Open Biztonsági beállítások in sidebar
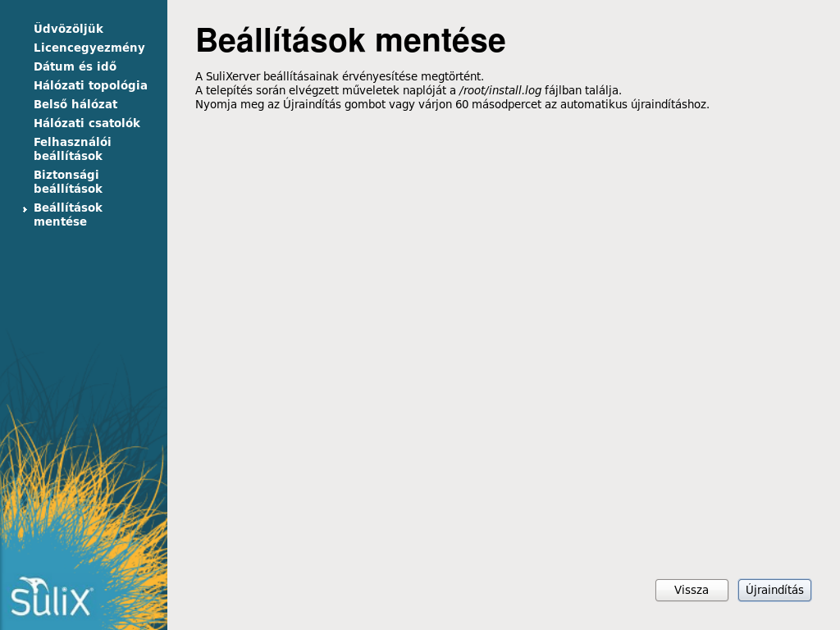Image resolution: width=840 pixels, height=630 pixels. click(x=68, y=181)
